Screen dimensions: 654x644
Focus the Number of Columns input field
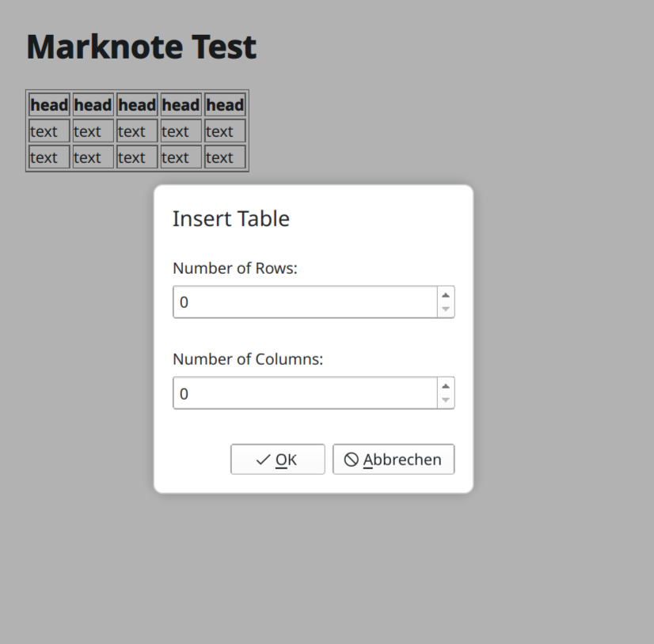tap(305, 393)
